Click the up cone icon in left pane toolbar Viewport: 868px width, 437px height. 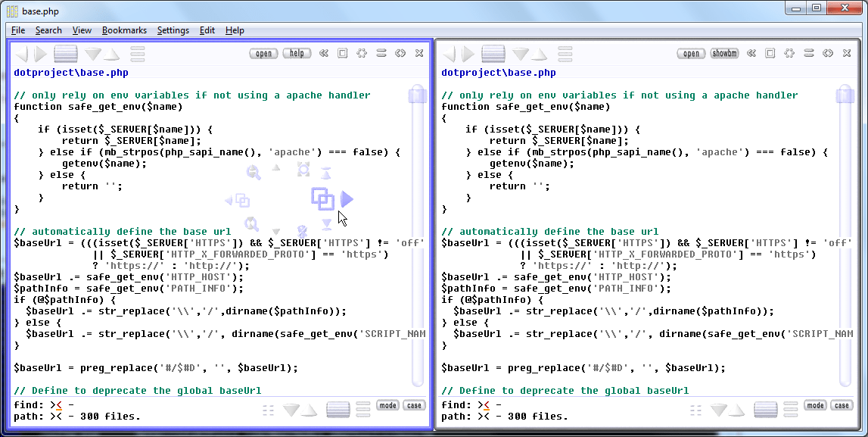pyautogui.click(x=111, y=55)
